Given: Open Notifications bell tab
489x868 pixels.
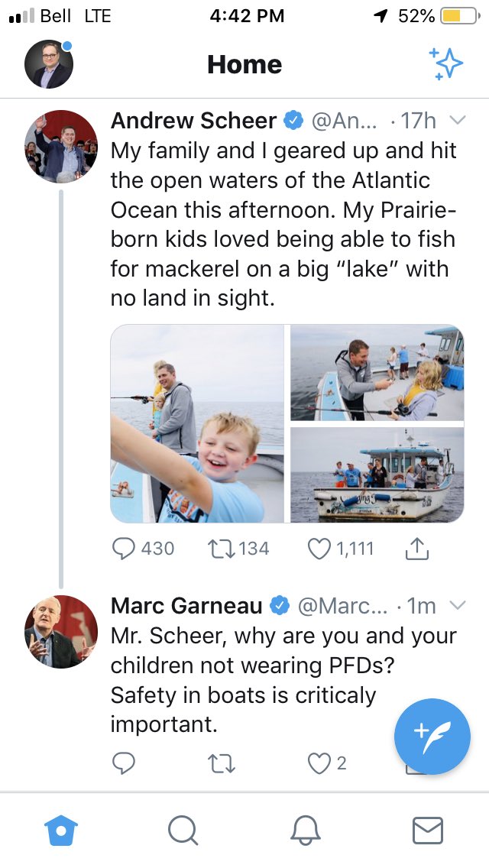Looking at the screenshot, I should pos(305,831).
